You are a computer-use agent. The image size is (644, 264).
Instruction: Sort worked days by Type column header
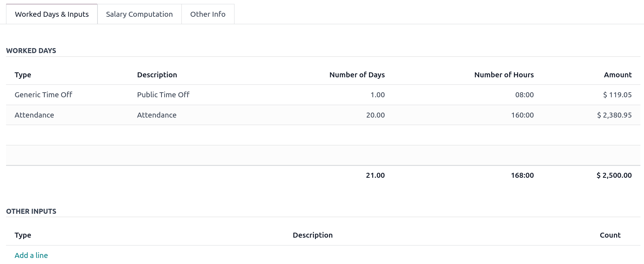23,75
